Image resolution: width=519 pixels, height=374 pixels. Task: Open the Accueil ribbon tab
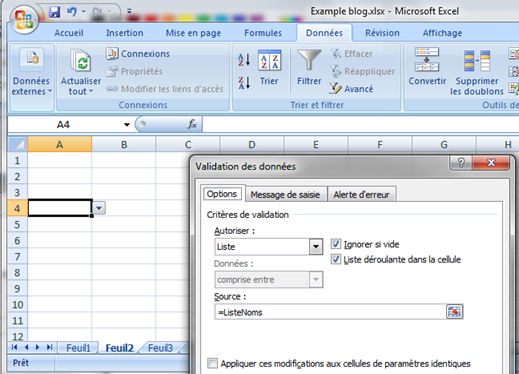[x=69, y=33]
